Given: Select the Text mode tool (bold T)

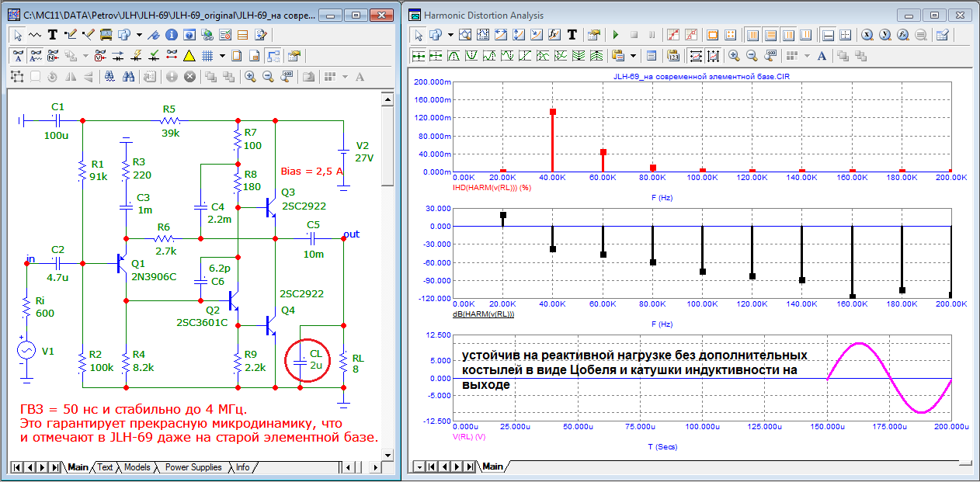Looking at the screenshot, I should 53,34.
